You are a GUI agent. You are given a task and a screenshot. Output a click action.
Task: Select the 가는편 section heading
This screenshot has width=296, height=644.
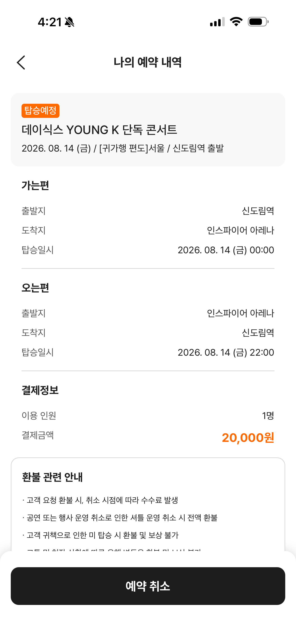tap(35, 185)
